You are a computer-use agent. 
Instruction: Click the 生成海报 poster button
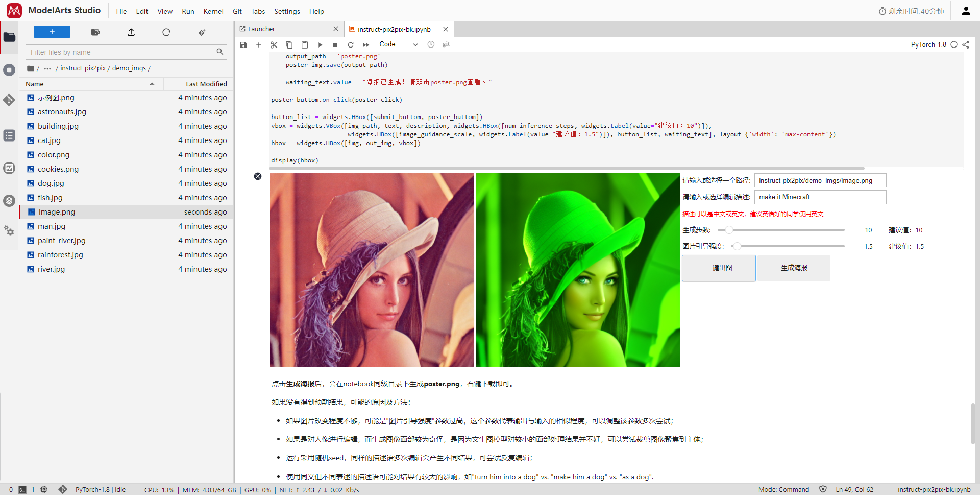point(794,268)
